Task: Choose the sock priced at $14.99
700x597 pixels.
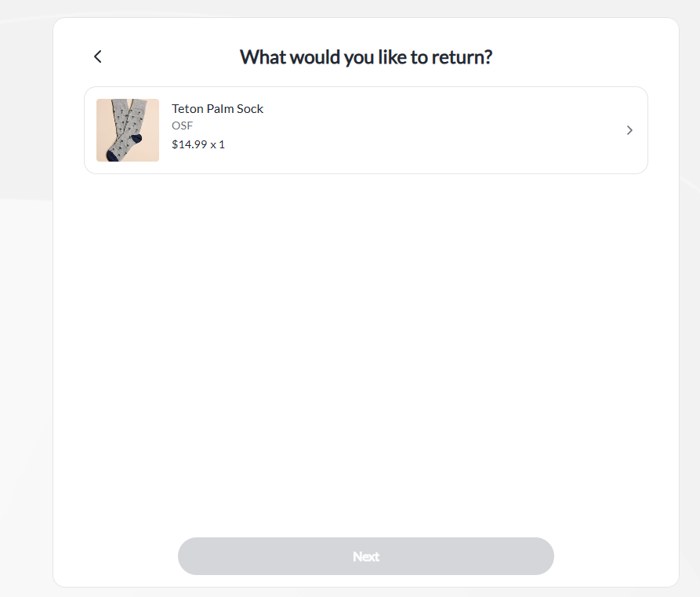Action: point(365,130)
